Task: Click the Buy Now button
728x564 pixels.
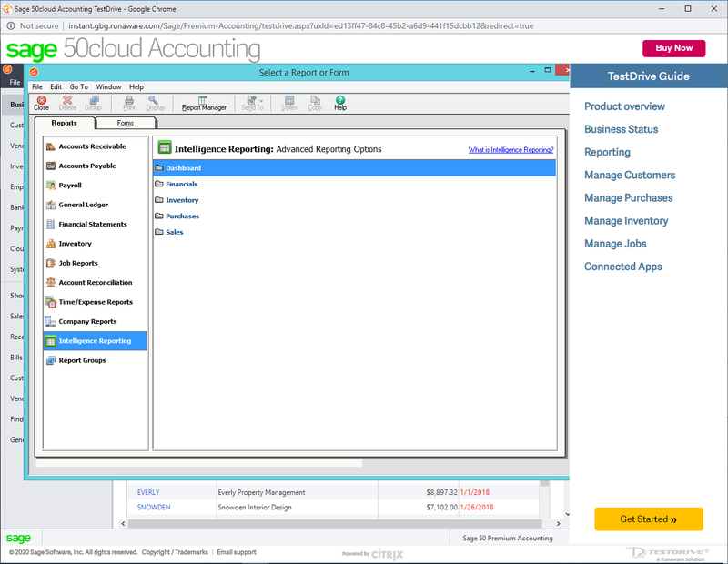Action: (673, 48)
